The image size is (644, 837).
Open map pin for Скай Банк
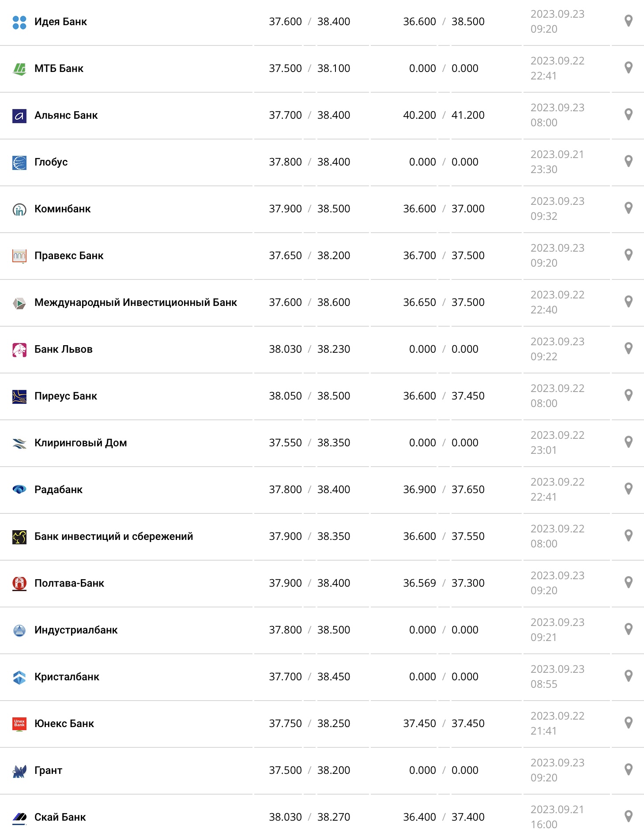point(629,816)
